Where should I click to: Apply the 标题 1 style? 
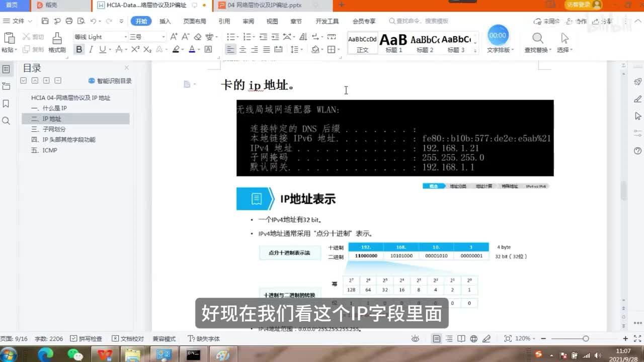[393, 43]
